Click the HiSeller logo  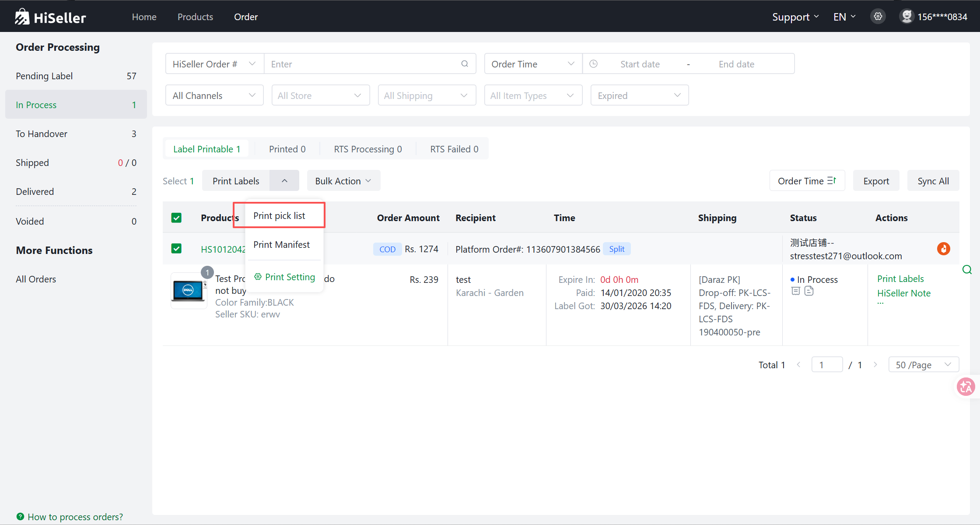pyautogui.click(x=50, y=17)
